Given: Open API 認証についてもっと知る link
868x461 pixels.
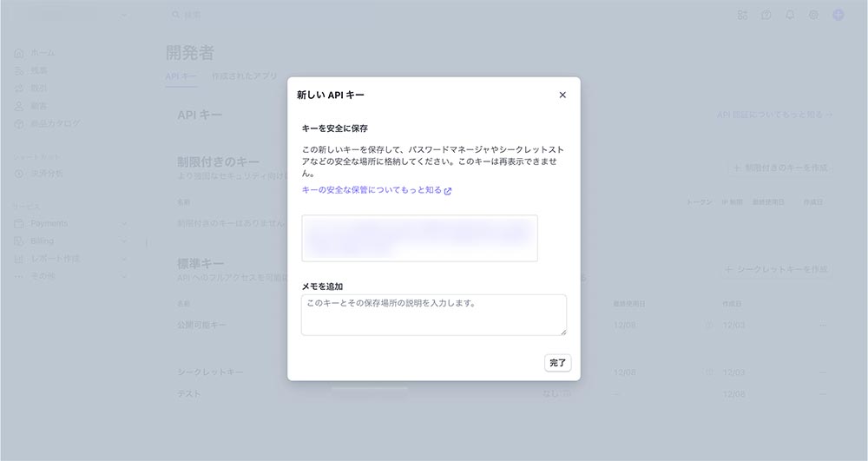Looking at the screenshot, I should pos(774,115).
